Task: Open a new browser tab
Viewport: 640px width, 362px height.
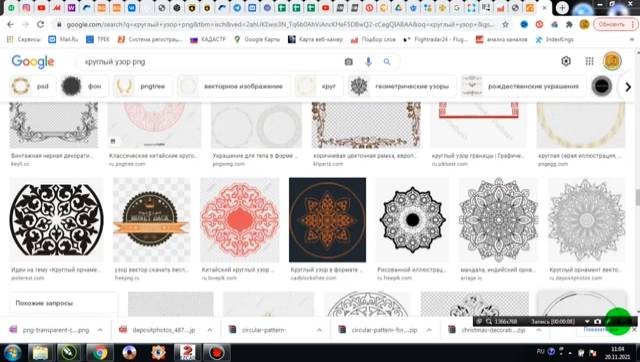Action: (562, 8)
